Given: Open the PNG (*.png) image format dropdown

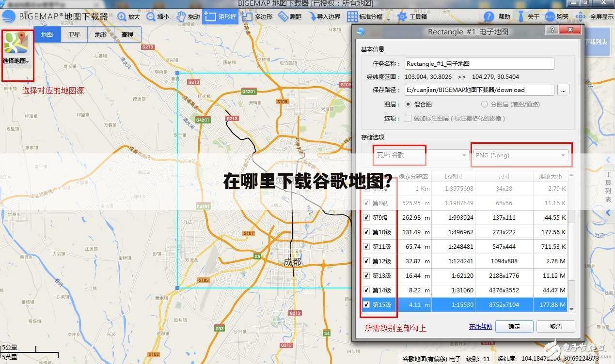Looking at the screenshot, I should [x=520, y=155].
